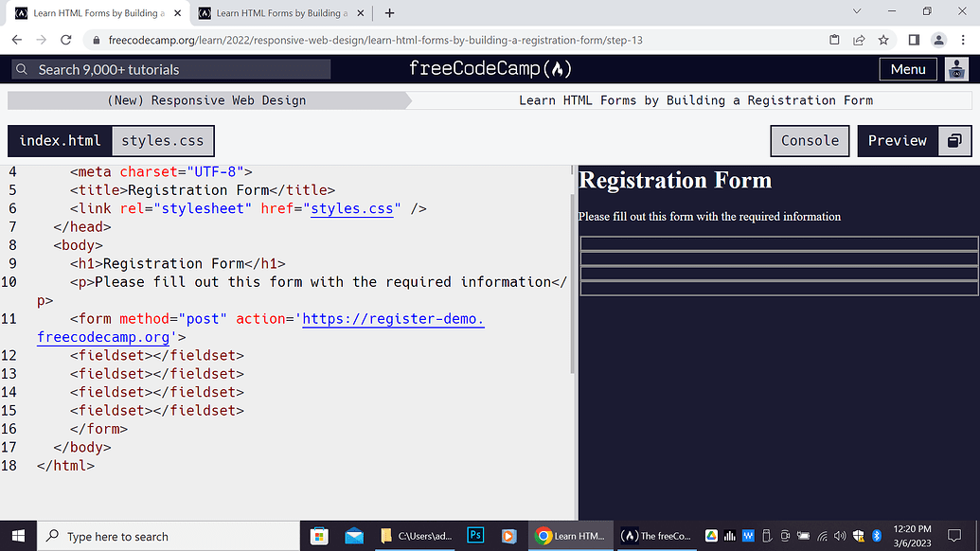Open the user profile avatar icon

tap(956, 68)
